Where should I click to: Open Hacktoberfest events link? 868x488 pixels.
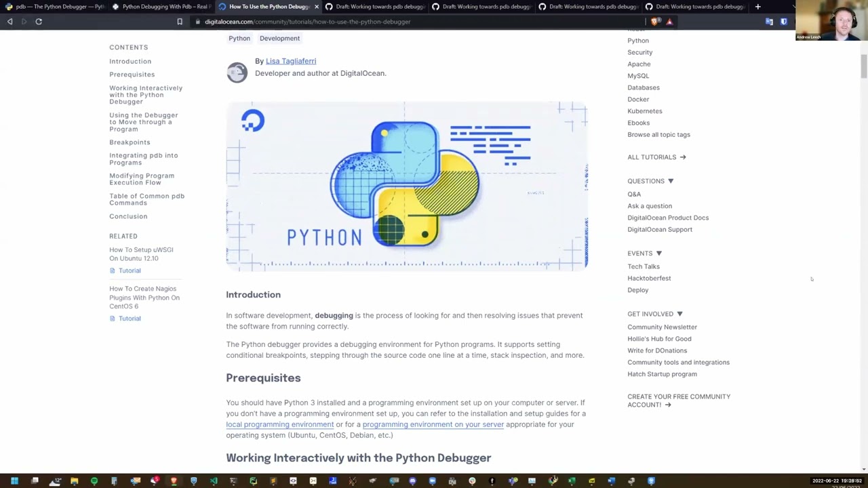tap(649, 279)
